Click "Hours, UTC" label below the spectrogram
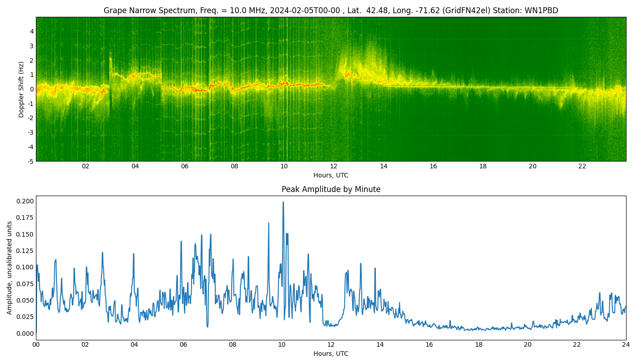The image size is (637, 364). pyautogui.click(x=331, y=175)
